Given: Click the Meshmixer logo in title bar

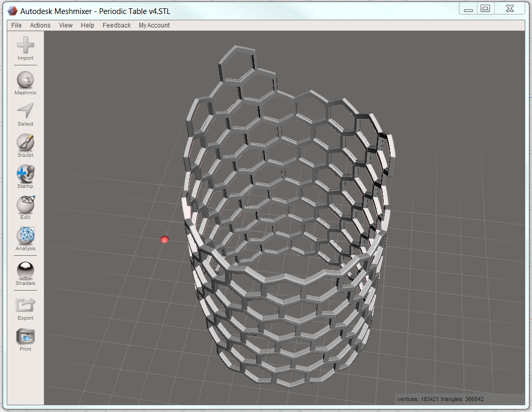Looking at the screenshot, I should [x=12, y=11].
